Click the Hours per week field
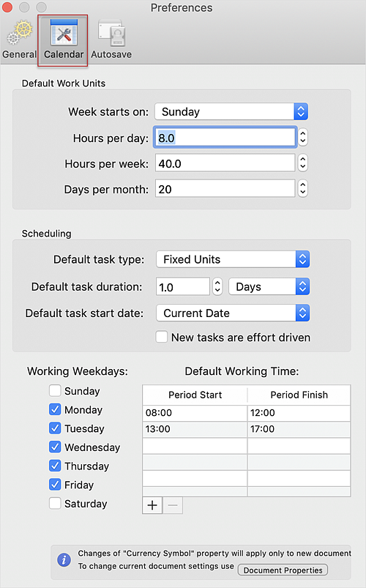366x588 pixels. [225, 163]
